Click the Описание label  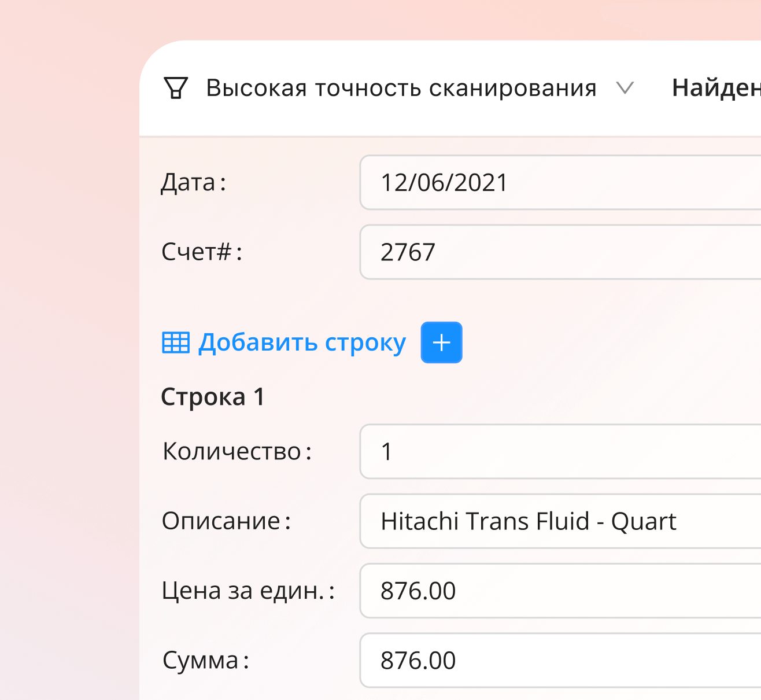click(226, 521)
